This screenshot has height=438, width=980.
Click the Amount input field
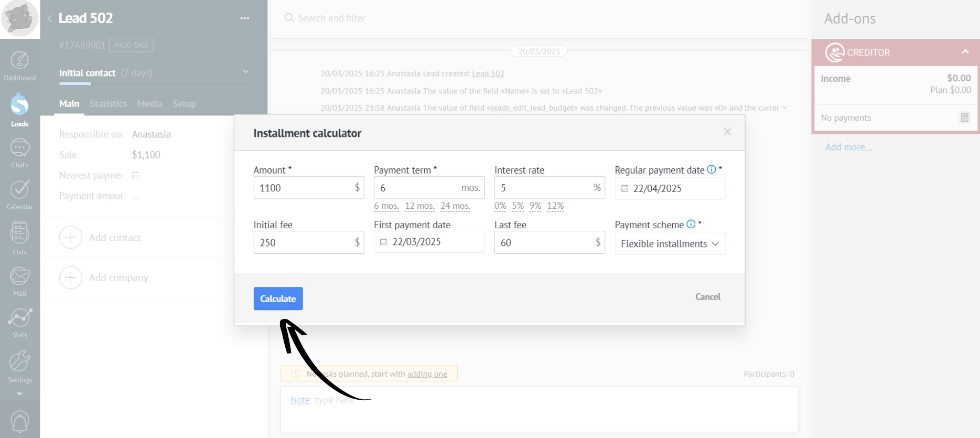coord(303,188)
